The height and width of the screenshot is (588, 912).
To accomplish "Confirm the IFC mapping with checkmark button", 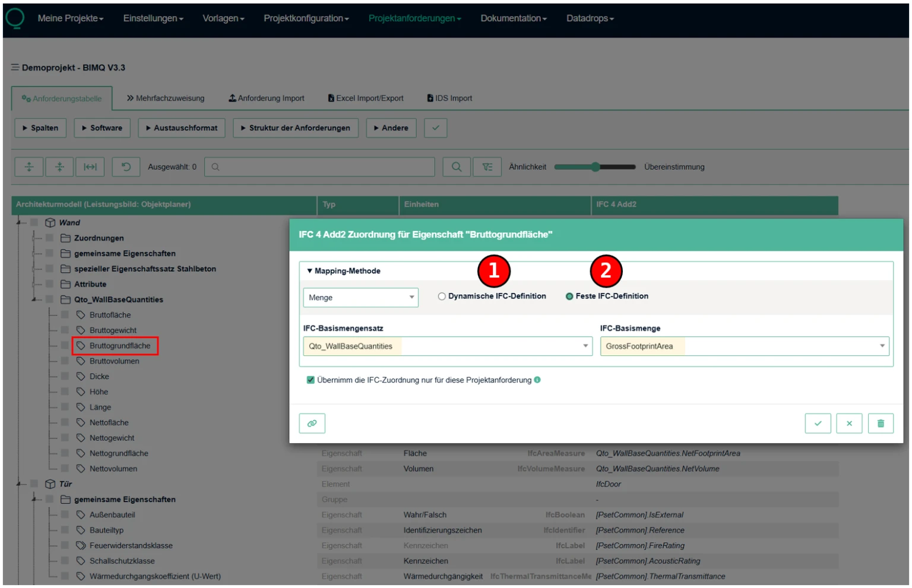I will coord(818,423).
